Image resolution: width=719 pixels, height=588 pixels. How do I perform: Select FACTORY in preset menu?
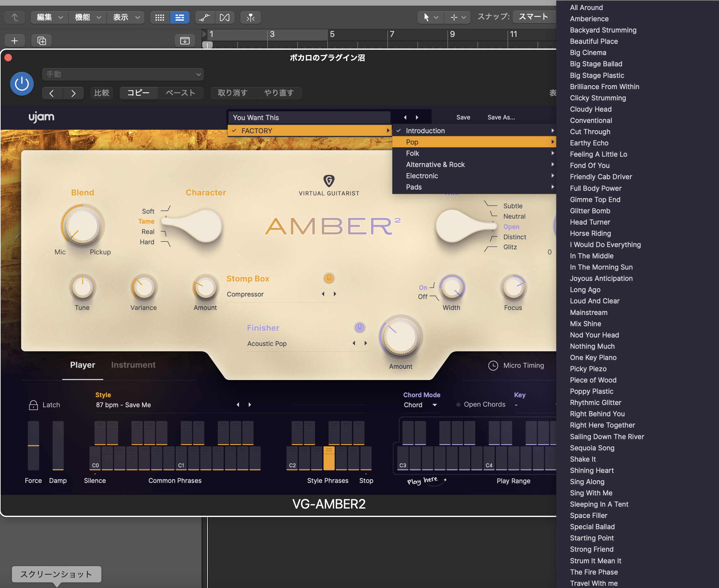coord(310,131)
